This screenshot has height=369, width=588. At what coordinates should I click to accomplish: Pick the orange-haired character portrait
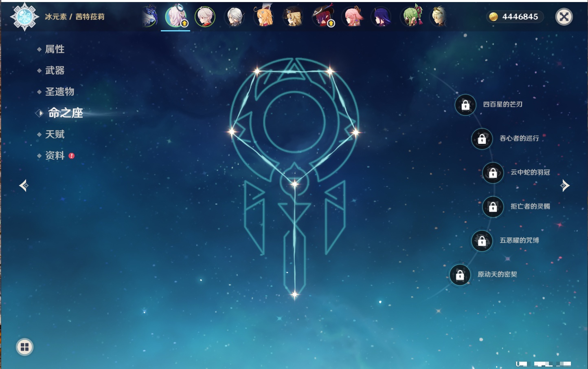264,17
